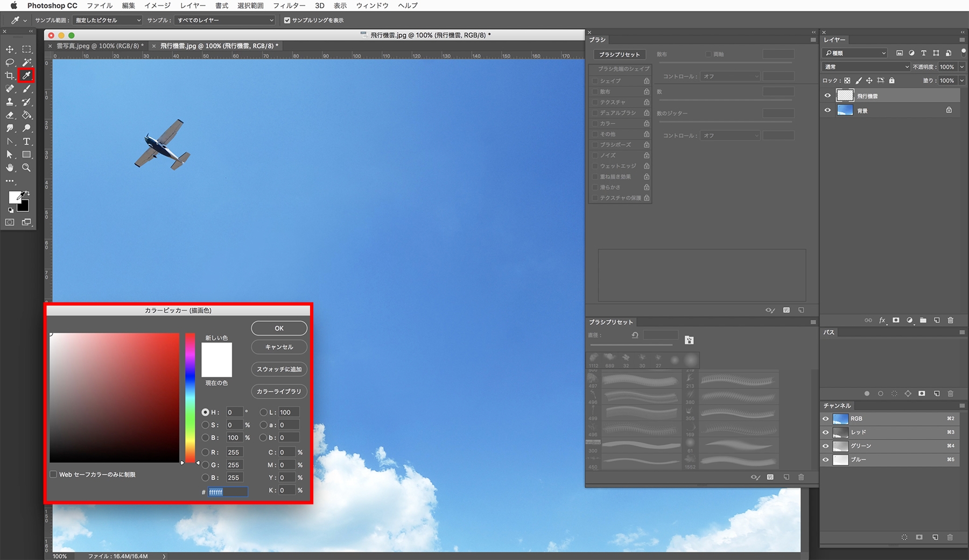Viewport: 969px width, 560px height.
Task: Open the ファイル menu
Action: pos(100,5)
